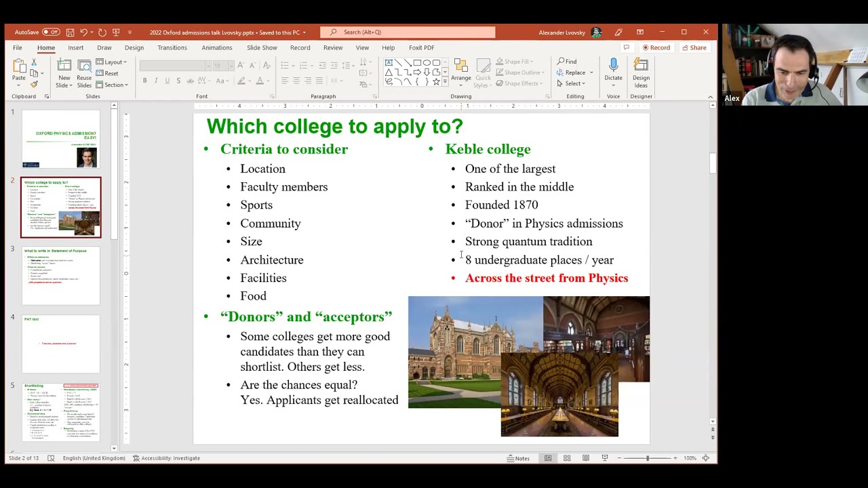Viewport: 868px width, 488px height.
Task: Click the Copy icon
Action: pyautogui.click(x=34, y=73)
